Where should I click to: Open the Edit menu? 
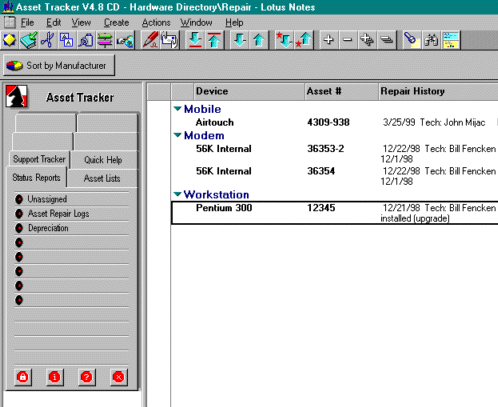click(x=53, y=23)
